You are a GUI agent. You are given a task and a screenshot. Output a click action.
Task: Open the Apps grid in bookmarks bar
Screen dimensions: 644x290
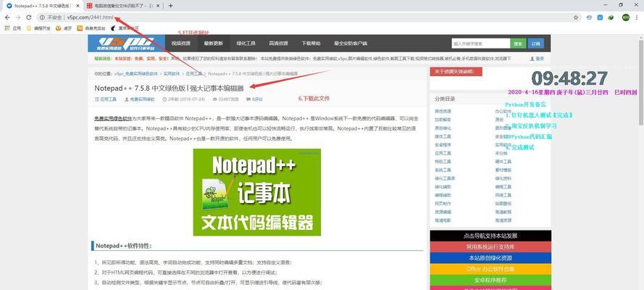click(x=13, y=28)
